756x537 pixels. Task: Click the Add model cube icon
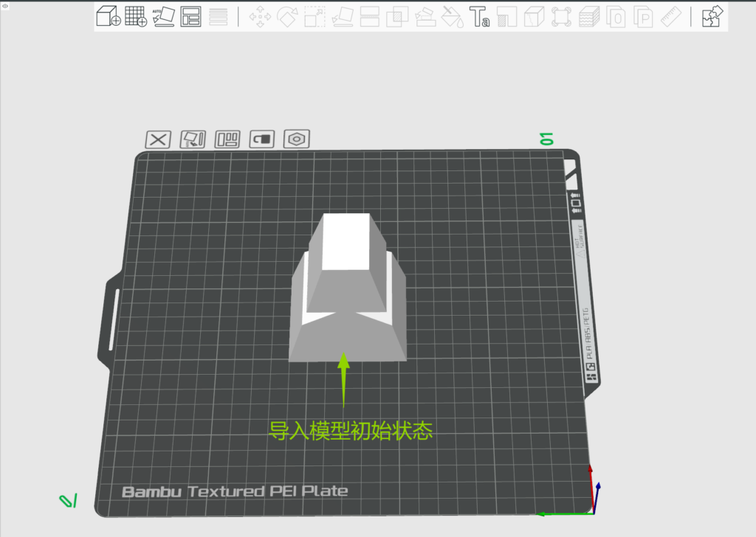109,16
